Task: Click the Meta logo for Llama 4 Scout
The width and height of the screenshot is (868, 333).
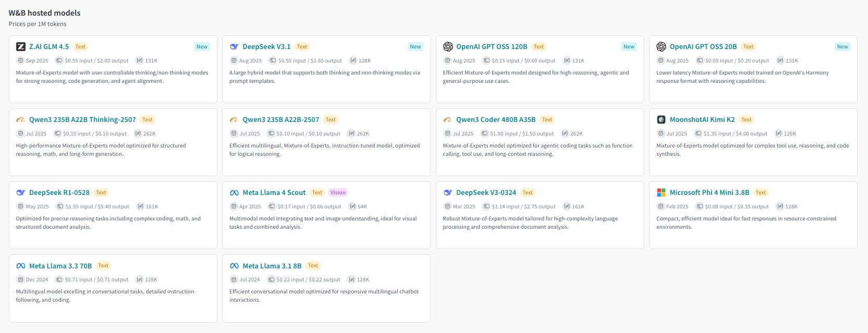Action: click(x=234, y=193)
